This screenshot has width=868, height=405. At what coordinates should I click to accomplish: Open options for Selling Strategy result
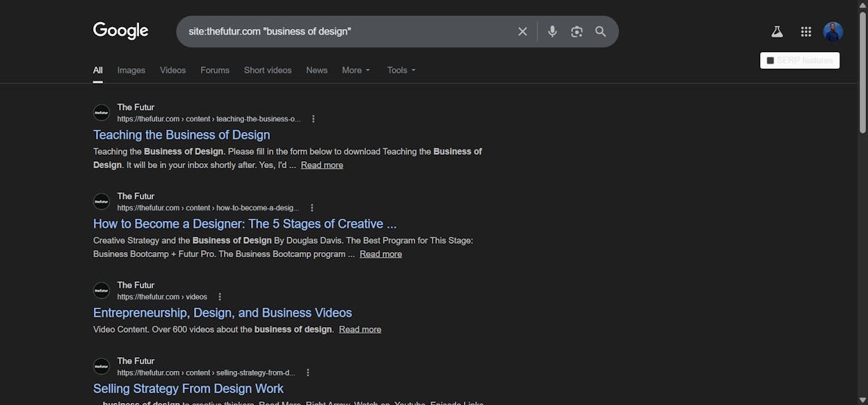click(308, 372)
